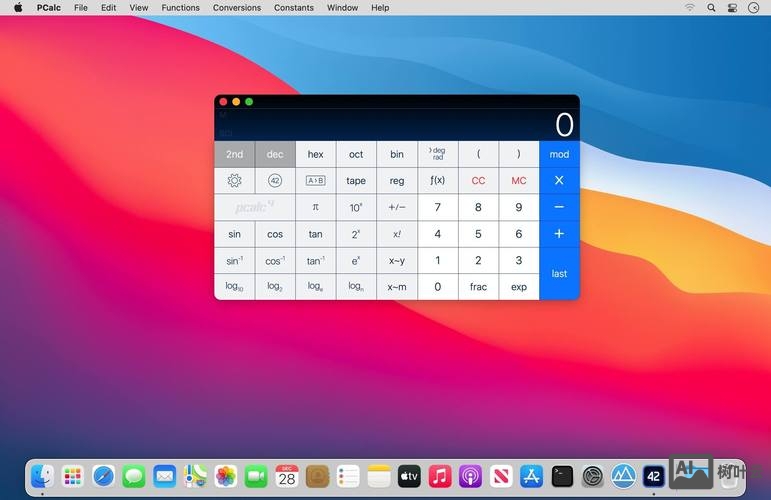Viewport: 771px width, 500px height.
Task: Click the open parenthesis key
Action: (478, 154)
